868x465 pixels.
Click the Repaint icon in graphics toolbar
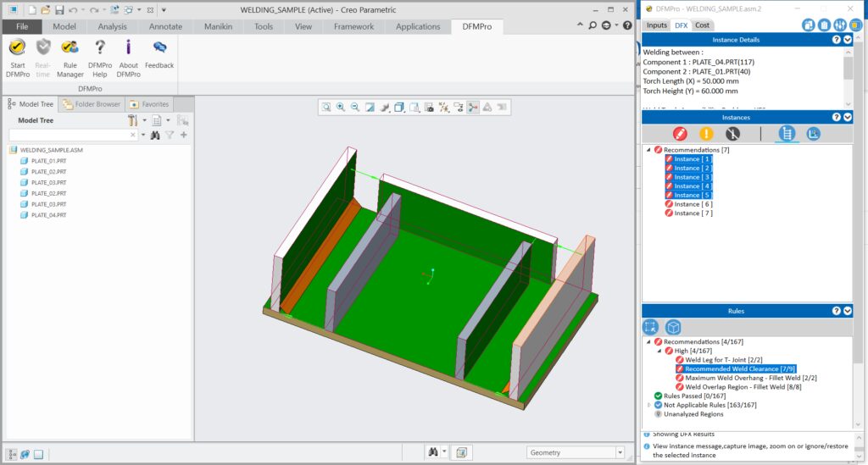[370, 108]
